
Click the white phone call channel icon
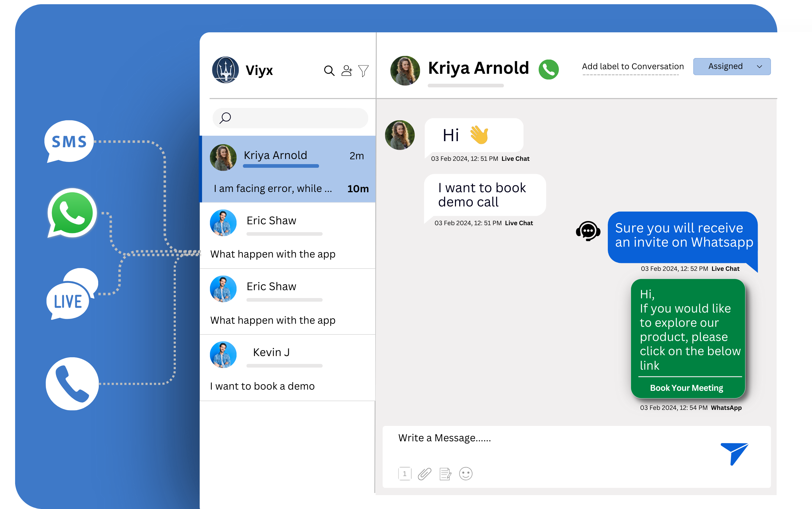pyautogui.click(x=72, y=384)
